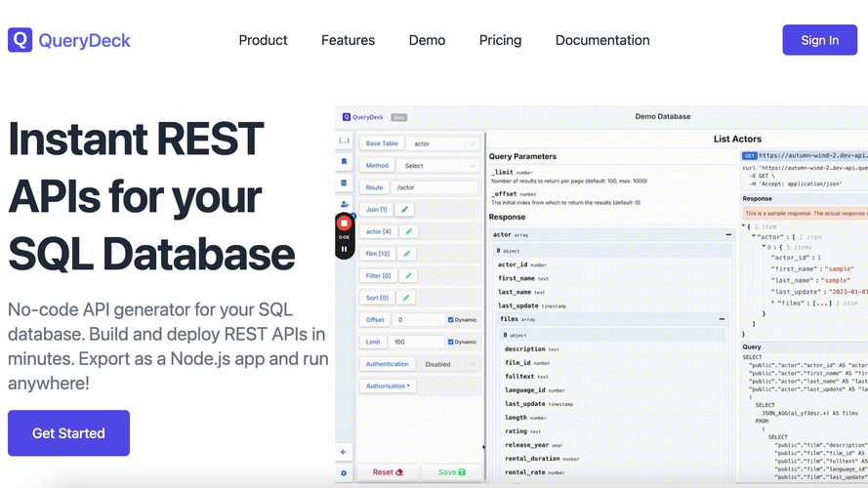Click the Get Started button
Screen dimensions: 868x488
pyautogui.click(x=68, y=433)
